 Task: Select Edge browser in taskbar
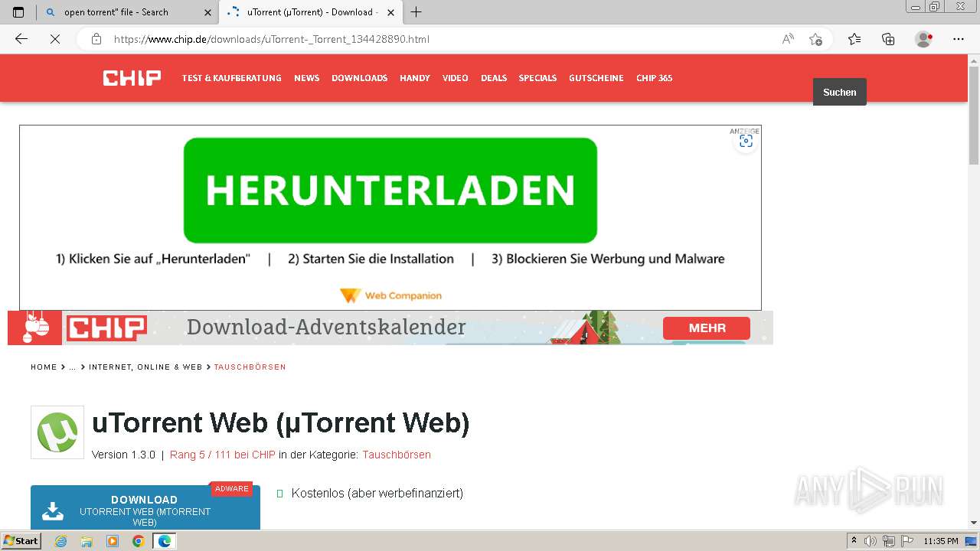pyautogui.click(x=164, y=541)
